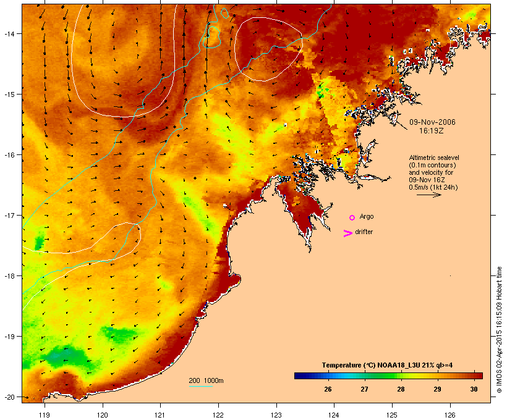Click the longitude axis label 122
Screen dimensions: 507x420
(218, 415)
